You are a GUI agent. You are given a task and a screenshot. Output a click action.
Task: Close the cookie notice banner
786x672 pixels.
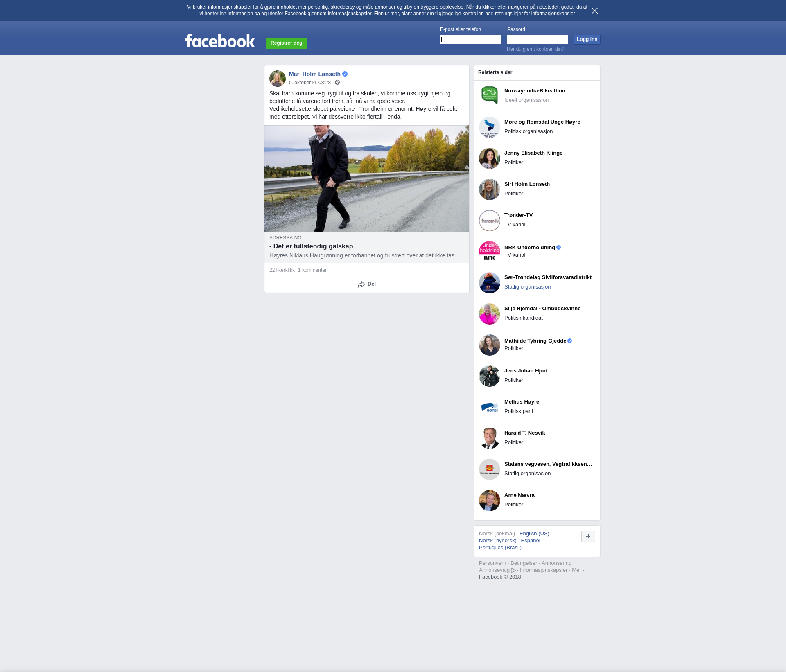coord(594,11)
